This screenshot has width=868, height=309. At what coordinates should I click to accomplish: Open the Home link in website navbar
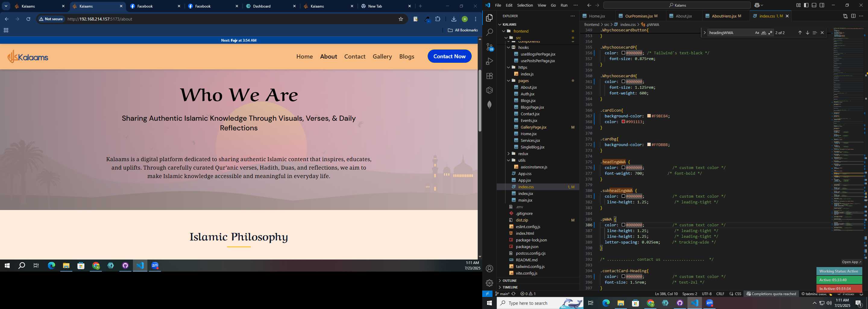coord(304,56)
